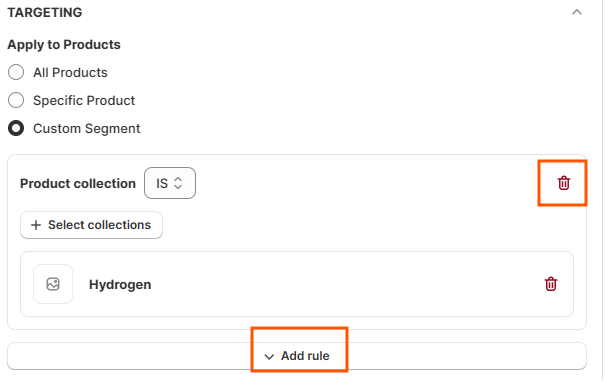Screen dimensions: 607x382
Task: Click the Specific Product label text
Action: point(84,101)
